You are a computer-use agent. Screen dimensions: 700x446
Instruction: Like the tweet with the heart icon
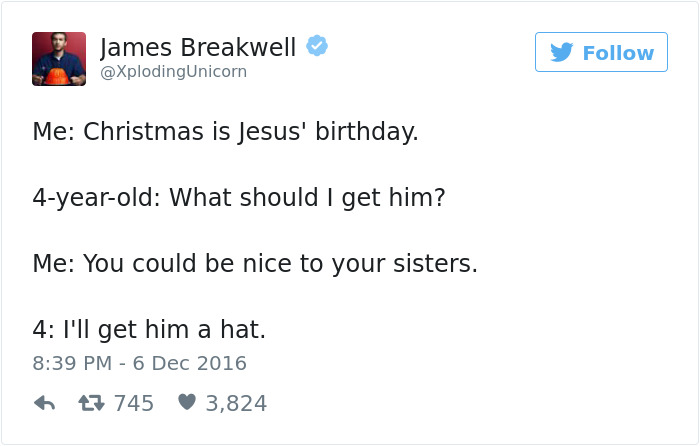point(187,402)
